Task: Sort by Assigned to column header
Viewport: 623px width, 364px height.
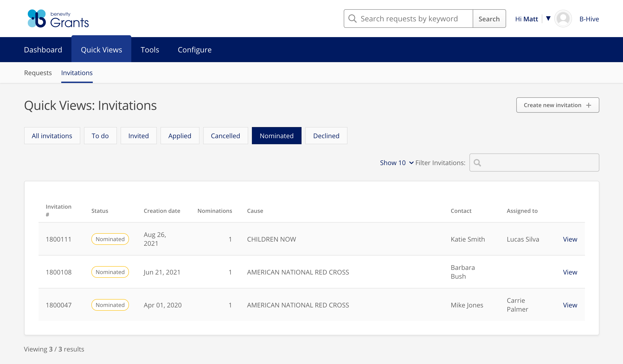Action: click(522, 211)
